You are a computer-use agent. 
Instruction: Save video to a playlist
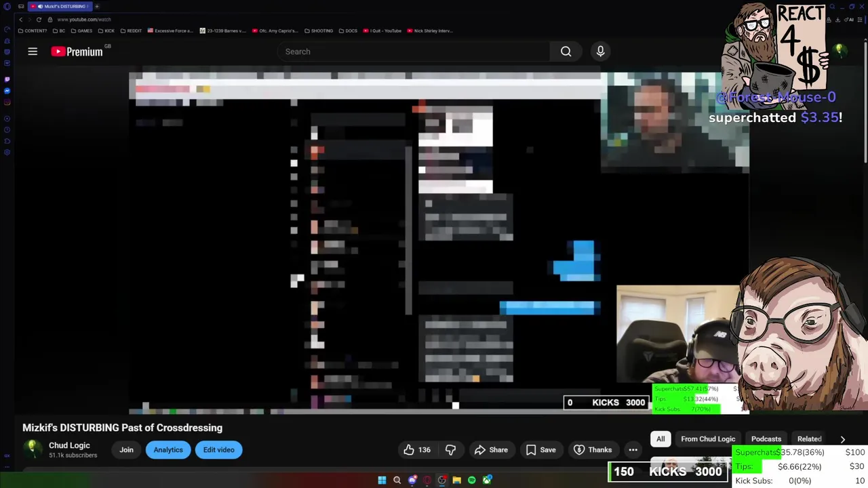tap(541, 450)
